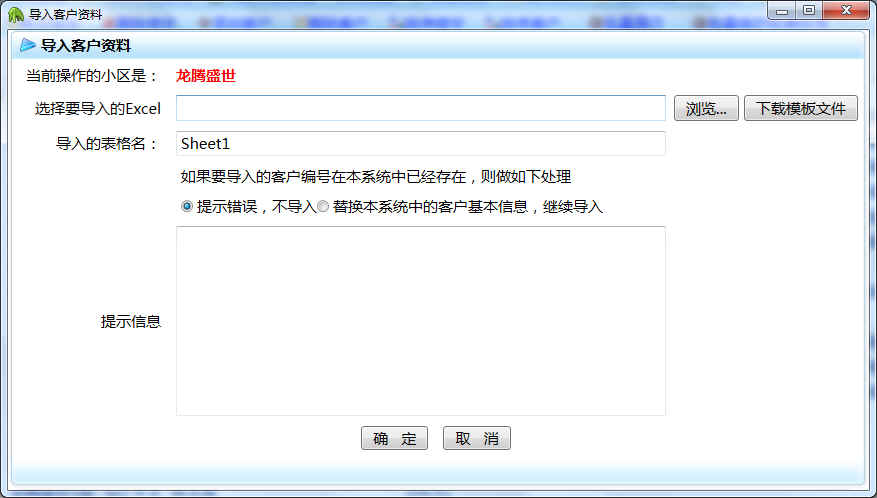877x498 pixels.
Task: Click the window title text 导入客户资料
Action: click(x=65, y=15)
